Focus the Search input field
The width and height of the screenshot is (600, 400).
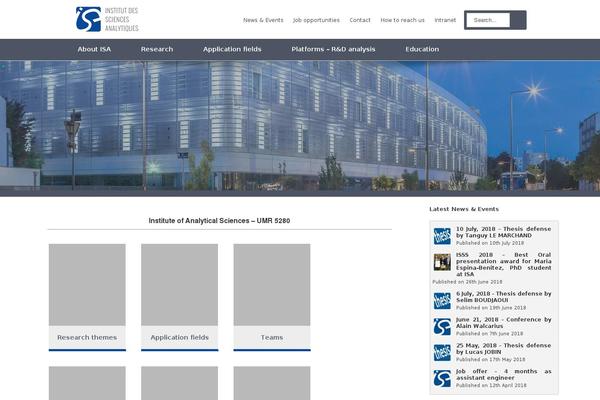point(488,20)
